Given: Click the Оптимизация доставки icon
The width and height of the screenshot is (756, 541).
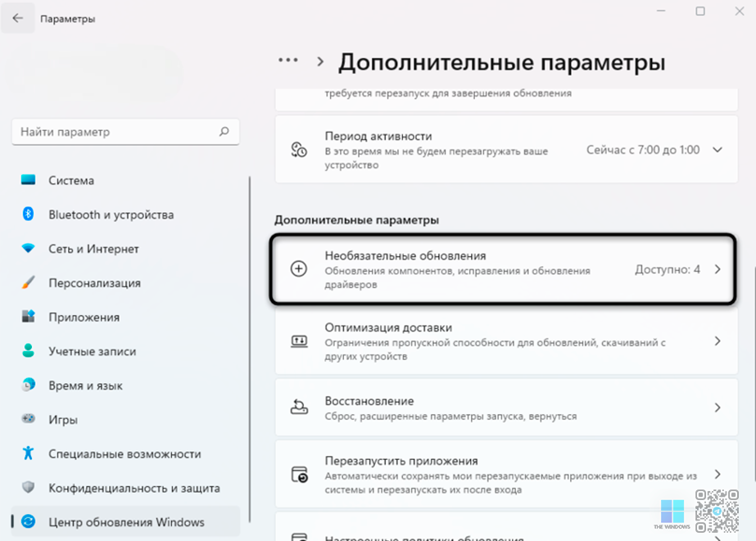Looking at the screenshot, I should coord(299,341).
